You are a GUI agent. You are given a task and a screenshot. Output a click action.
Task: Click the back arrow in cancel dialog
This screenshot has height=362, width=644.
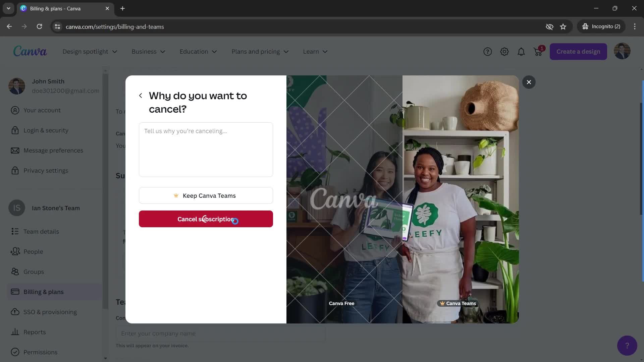tap(141, 96)
